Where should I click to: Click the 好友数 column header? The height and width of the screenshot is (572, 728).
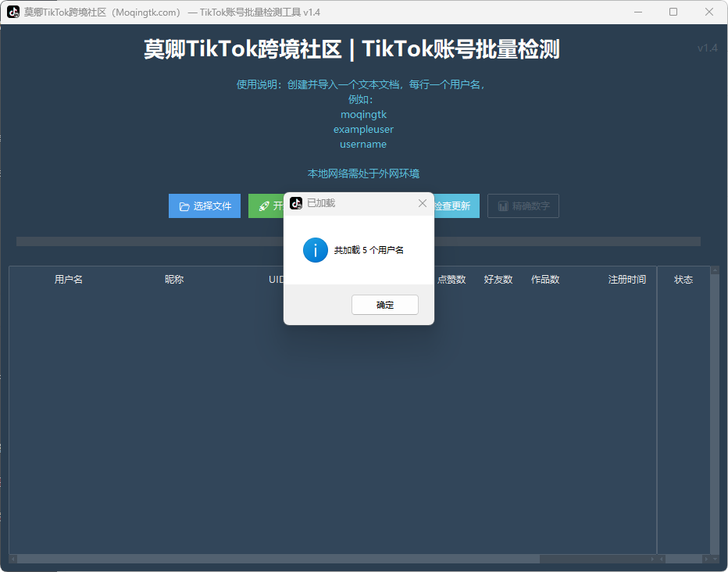(498, 280)
